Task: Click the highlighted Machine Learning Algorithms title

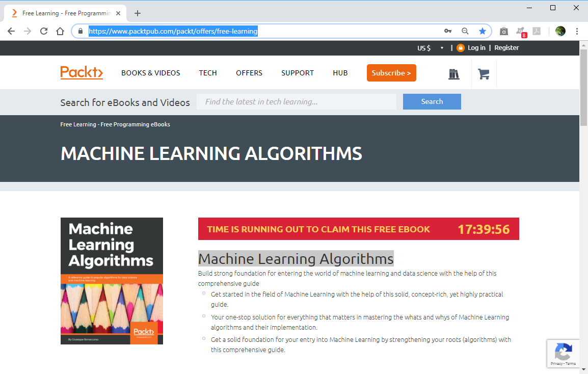Action: 296,258
